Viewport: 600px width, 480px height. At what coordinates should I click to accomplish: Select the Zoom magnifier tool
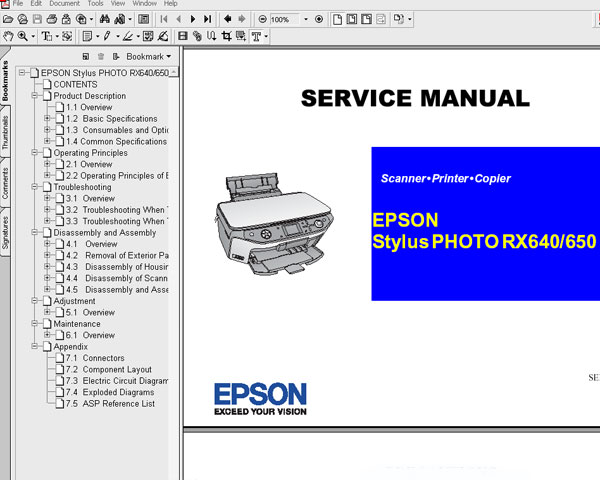click(x=23, y=36)
